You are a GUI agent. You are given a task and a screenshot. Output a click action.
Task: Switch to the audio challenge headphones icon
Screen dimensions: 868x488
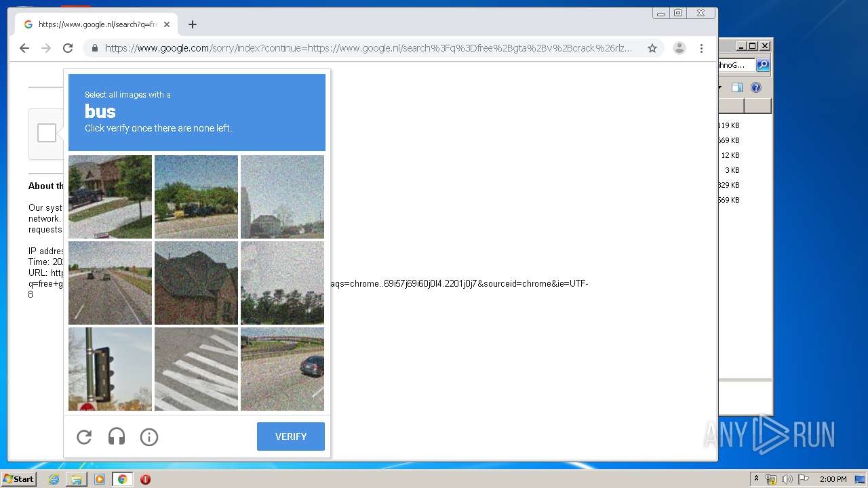coord(117,437)
